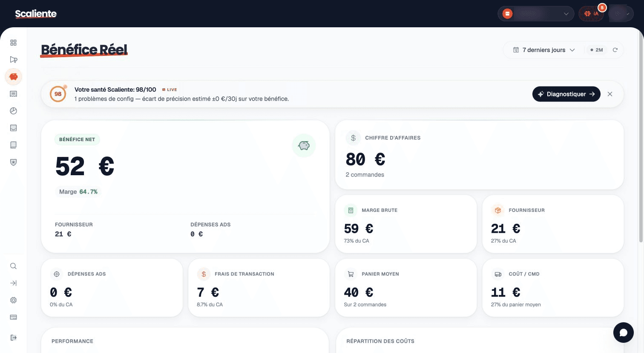Click the "73% du CA" text
This screenshot has height=353, width=644.
pos(356,241)
